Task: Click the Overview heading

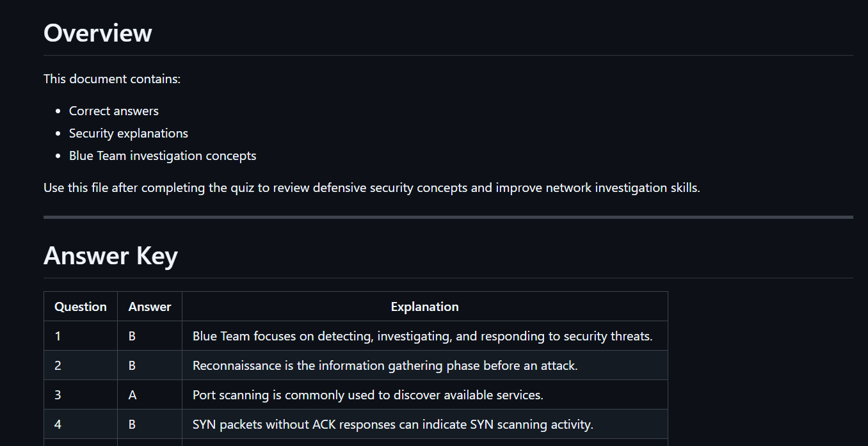Action: (x=98, y=33)
